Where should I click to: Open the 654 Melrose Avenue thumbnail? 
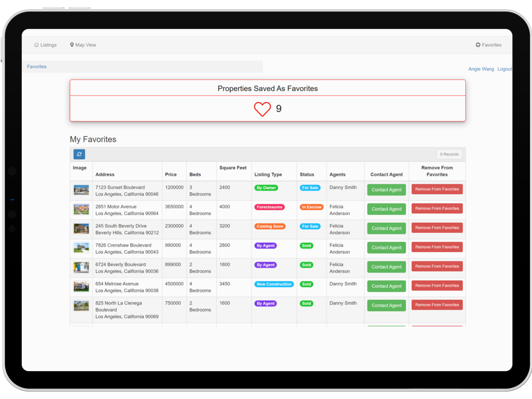81,287
